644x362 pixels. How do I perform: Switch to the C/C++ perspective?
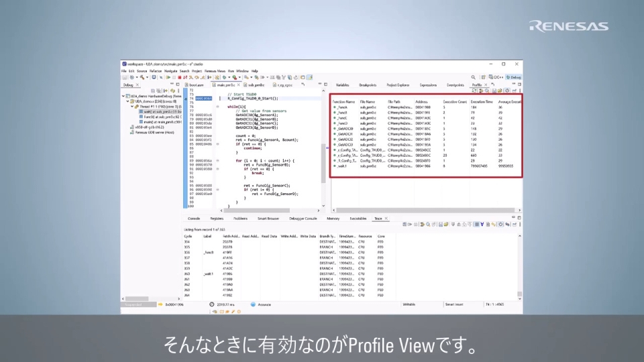496,77
